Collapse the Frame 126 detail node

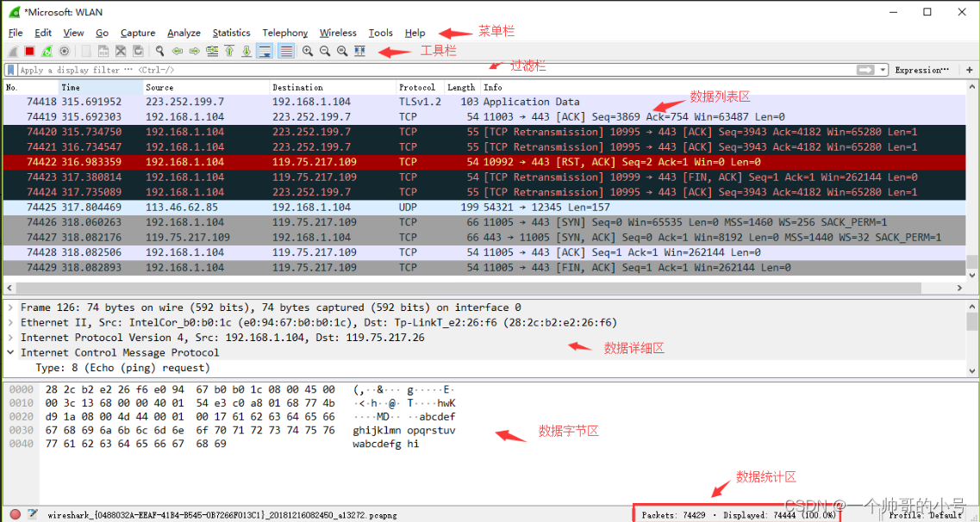[x=11, y=307]
